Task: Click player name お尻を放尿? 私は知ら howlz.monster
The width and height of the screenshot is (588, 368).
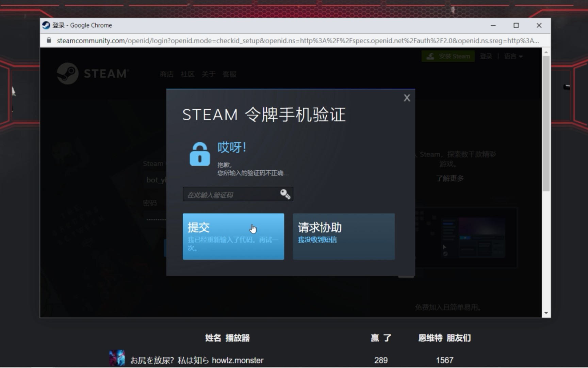Action: [x=197, y=360]
